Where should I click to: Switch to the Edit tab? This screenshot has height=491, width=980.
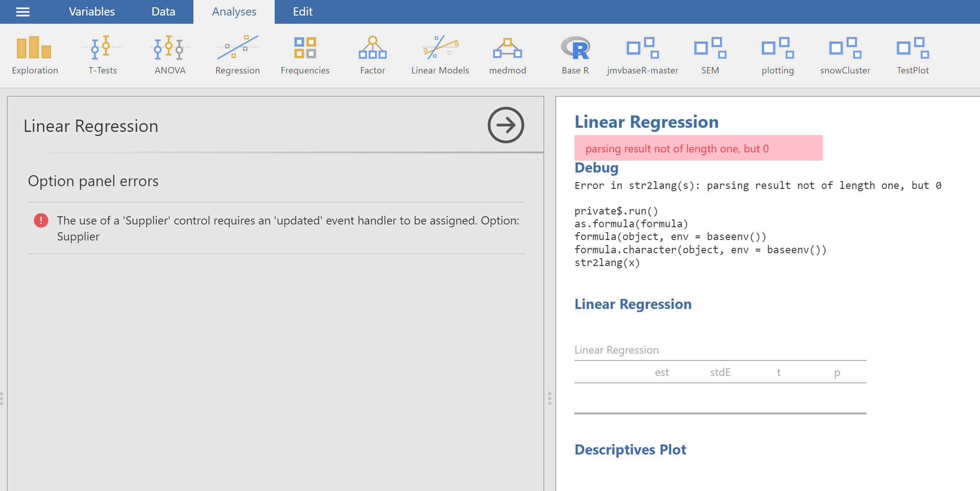(x=302, y=12)
